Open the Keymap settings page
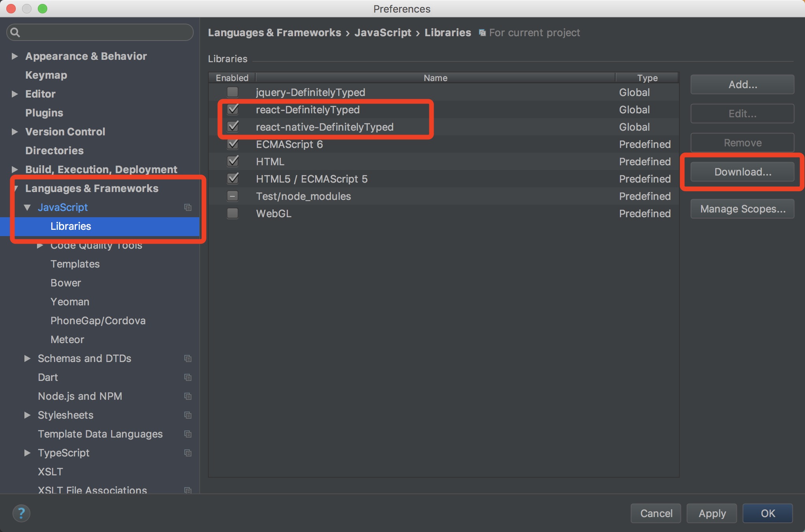The width and height of the screenshot is (805, 532). [x=46, y=75]
